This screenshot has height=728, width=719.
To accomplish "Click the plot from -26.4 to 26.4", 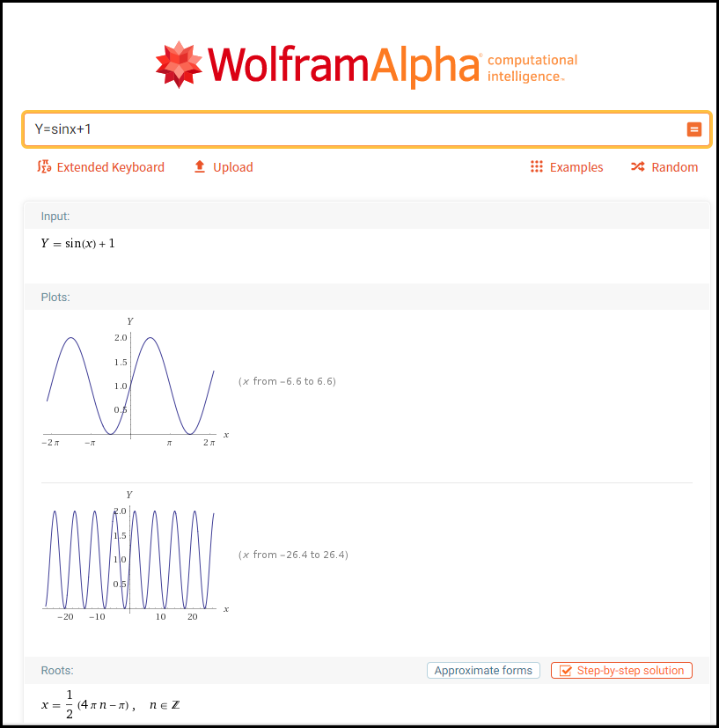I will (135, 555).
